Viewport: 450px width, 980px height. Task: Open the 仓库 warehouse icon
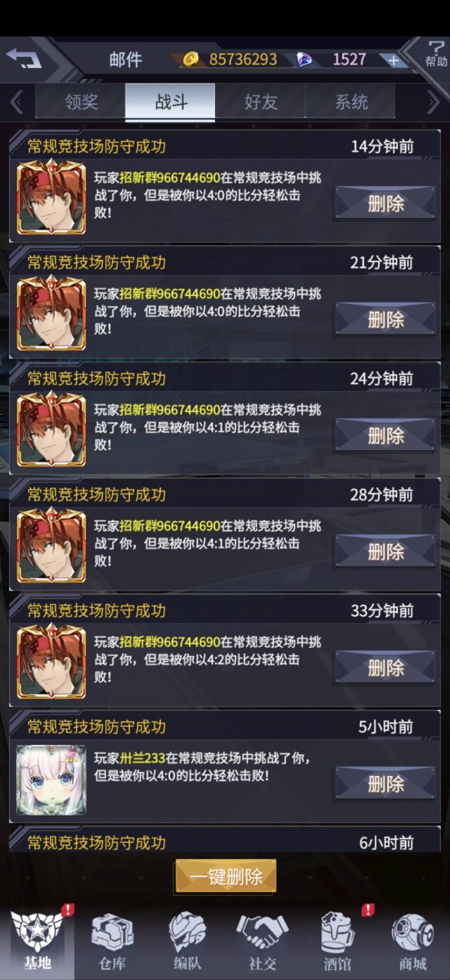(112, 939)
